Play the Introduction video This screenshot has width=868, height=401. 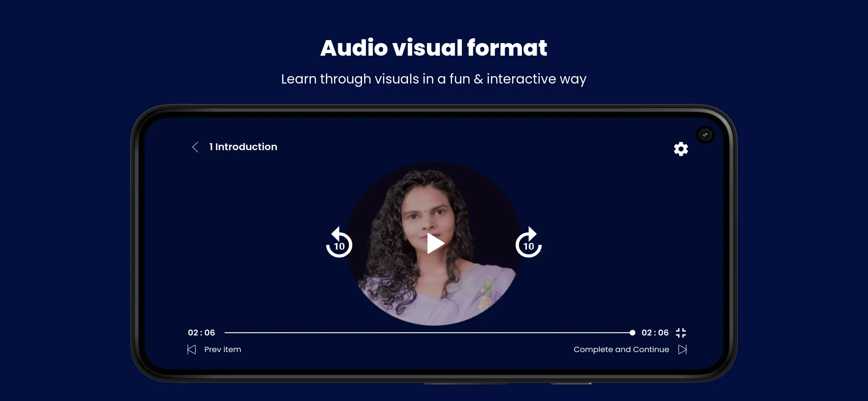[x=435, y=244]
